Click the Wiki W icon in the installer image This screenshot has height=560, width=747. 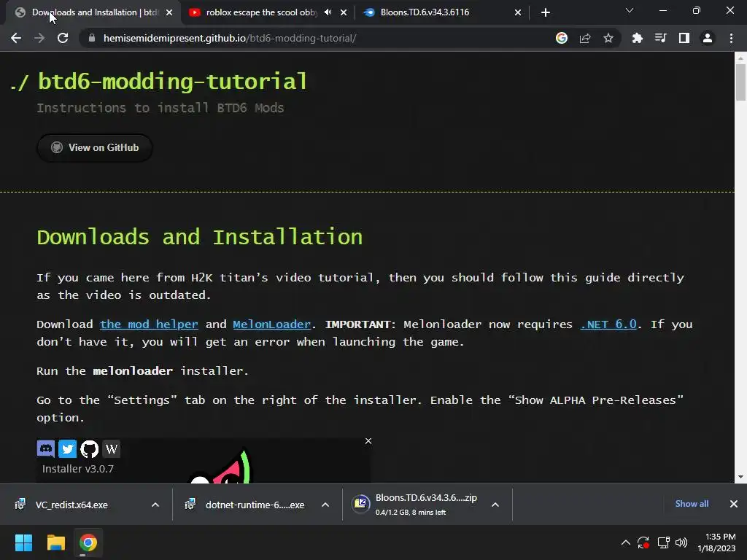[111, 448]
